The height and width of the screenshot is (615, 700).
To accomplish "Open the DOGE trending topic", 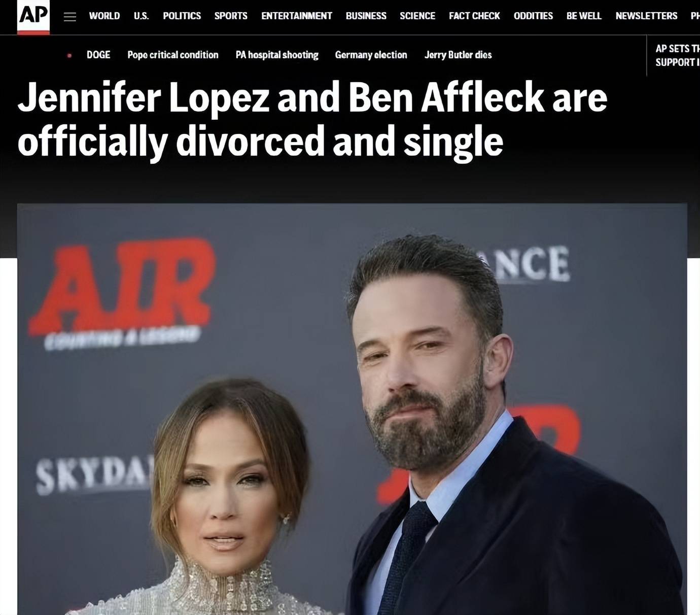I will [x=98, y=55].
